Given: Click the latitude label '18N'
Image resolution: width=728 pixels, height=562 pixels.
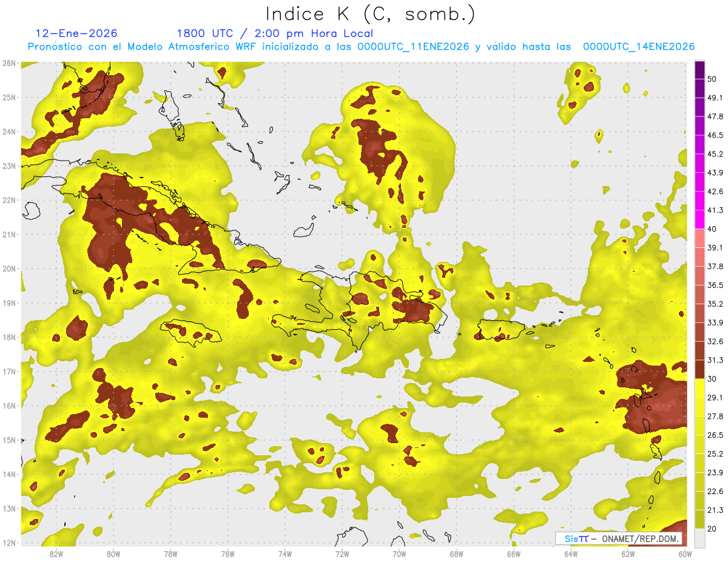Looking at the screenshot, I should [x=8, y=337].
